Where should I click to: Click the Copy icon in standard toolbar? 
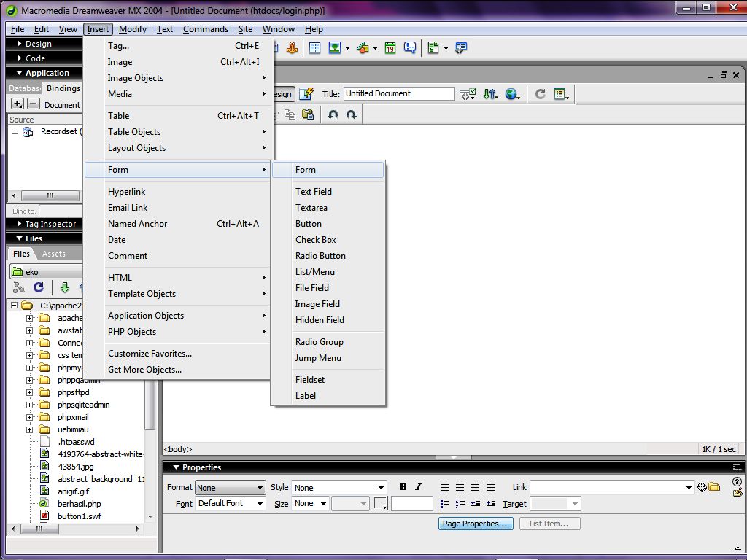[x=290, y=114]
